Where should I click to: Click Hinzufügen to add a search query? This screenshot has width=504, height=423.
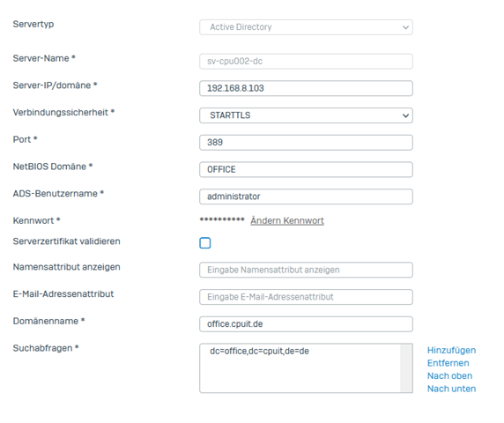[451, 351]
